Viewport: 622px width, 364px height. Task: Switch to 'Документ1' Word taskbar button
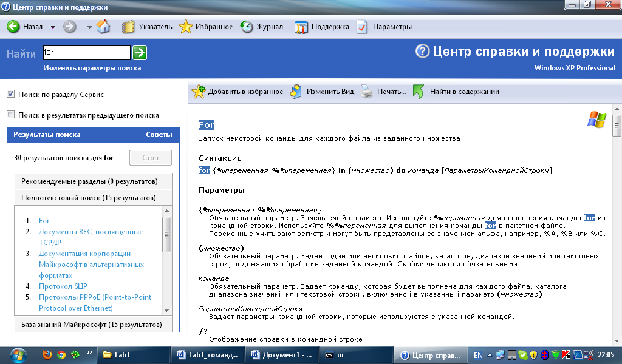282,355
